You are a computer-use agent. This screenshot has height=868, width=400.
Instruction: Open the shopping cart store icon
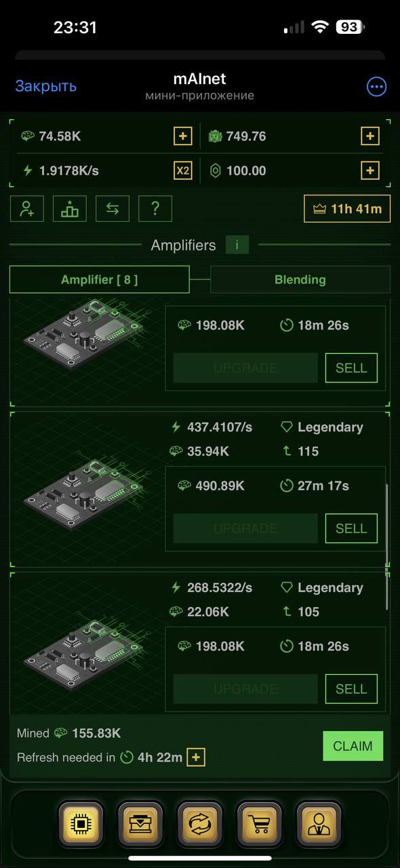pos(259,824)
